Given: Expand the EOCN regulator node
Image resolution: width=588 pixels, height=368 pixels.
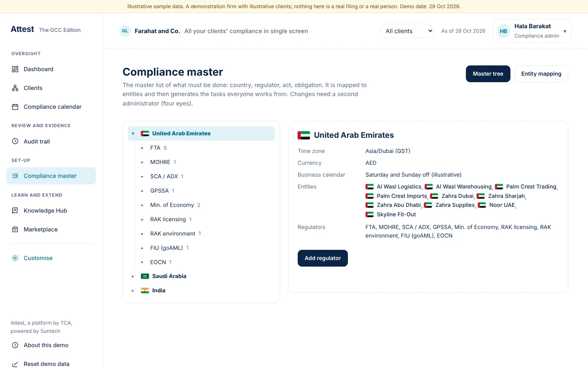Looking at the screenshot, I should [143, 262].
